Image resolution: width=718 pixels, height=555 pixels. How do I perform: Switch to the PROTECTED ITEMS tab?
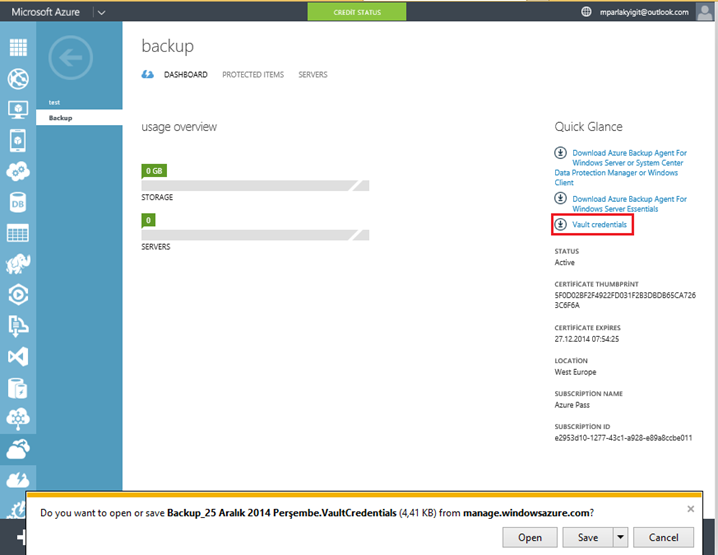[x=253, y=75]
